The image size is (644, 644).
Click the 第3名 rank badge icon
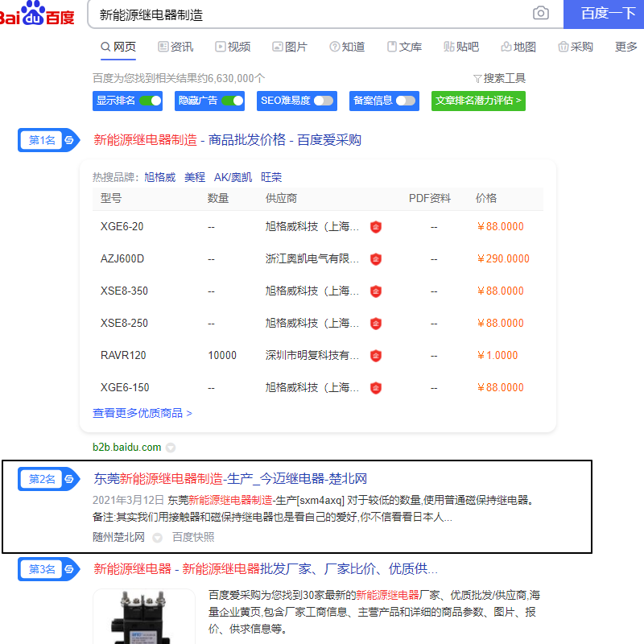coord(48,569)
